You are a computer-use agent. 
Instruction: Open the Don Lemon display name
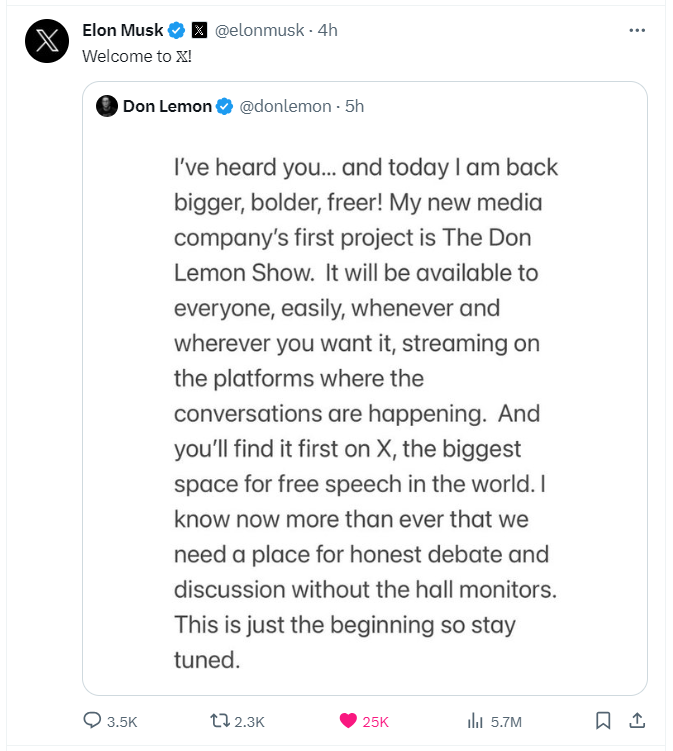coord(167,106)
